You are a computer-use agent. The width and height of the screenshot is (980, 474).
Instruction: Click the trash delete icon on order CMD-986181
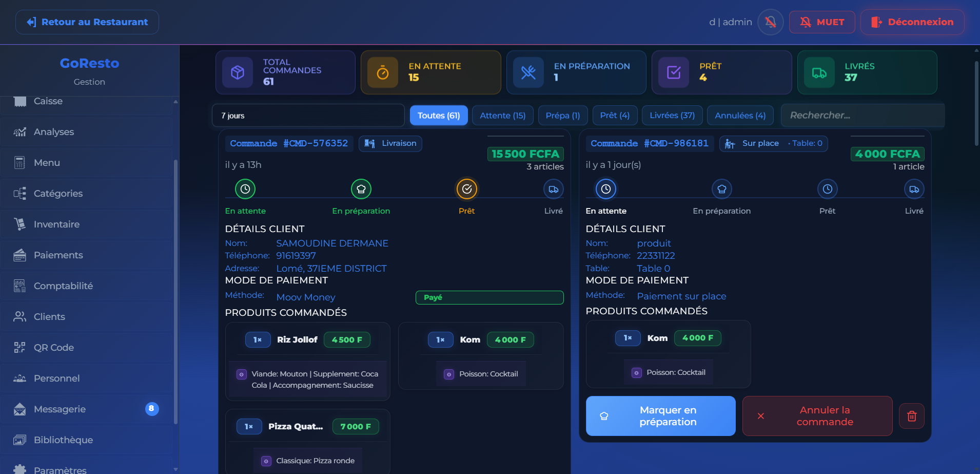coord(911,416)
